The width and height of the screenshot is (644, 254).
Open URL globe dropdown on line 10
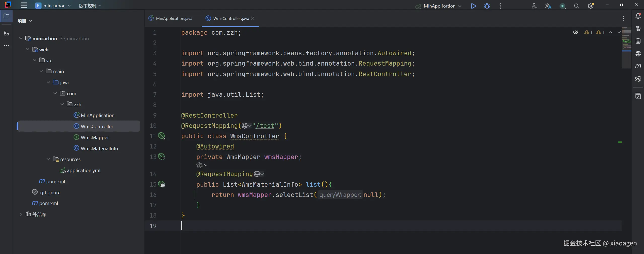click(x=246, y=126)
